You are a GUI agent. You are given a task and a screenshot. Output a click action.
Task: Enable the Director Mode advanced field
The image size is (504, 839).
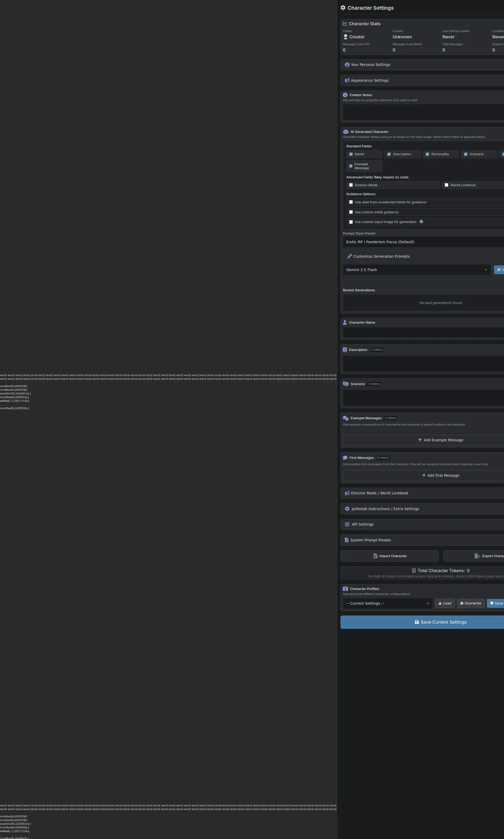[x=351, y=185]
